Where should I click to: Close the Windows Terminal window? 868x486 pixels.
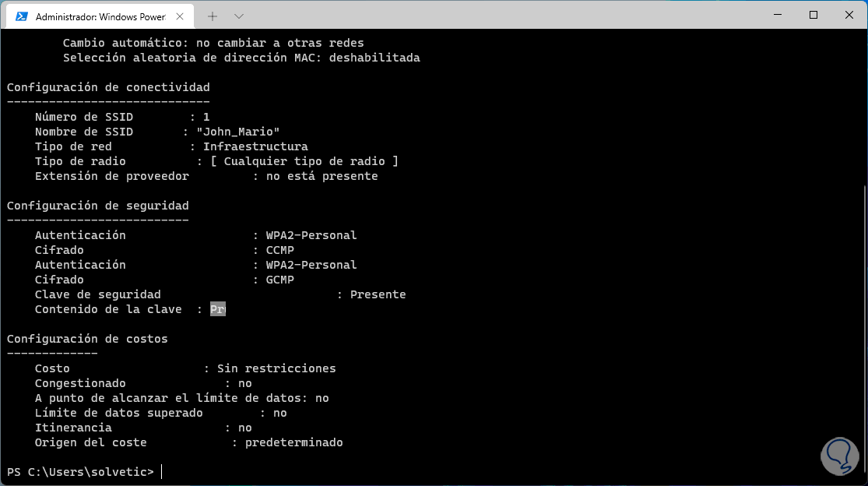[x=849, y=15]
